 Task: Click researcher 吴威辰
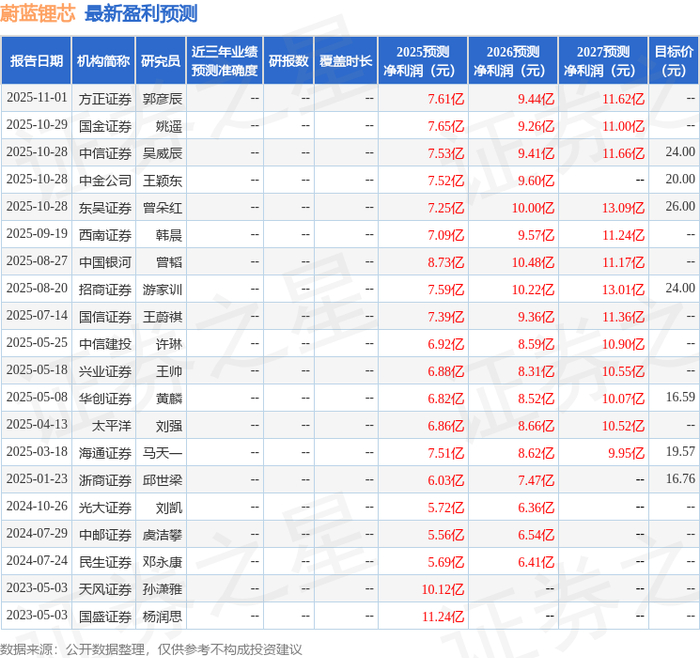pos(162,153)
